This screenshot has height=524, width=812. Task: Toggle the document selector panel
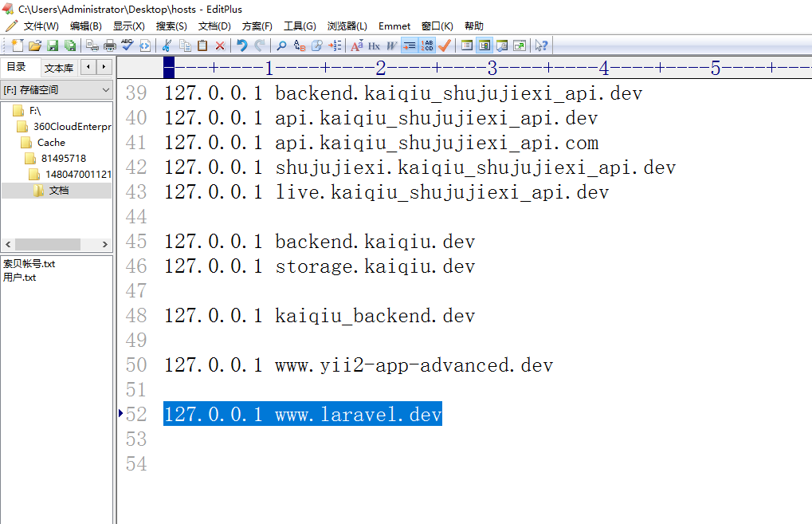(484, 45)
